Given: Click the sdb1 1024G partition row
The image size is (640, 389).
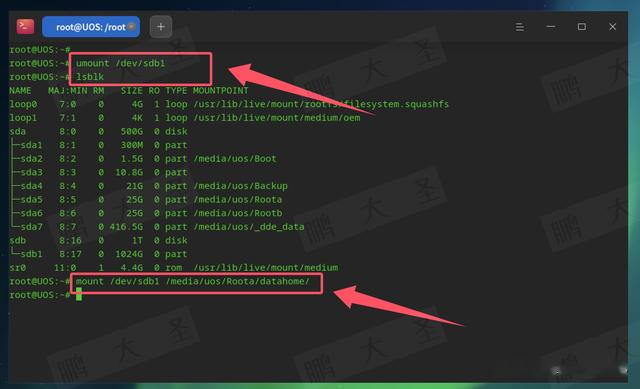Looking at the screenshot, I should point(98,254).
